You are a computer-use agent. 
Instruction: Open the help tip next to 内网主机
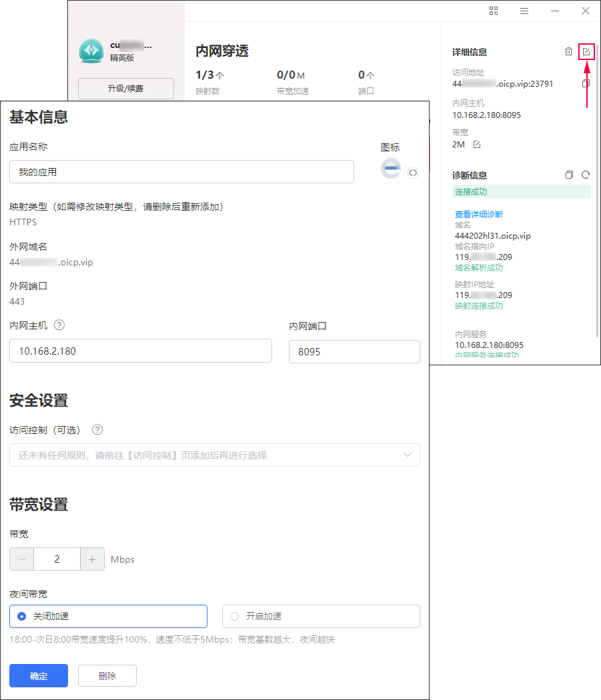(59, 325)
